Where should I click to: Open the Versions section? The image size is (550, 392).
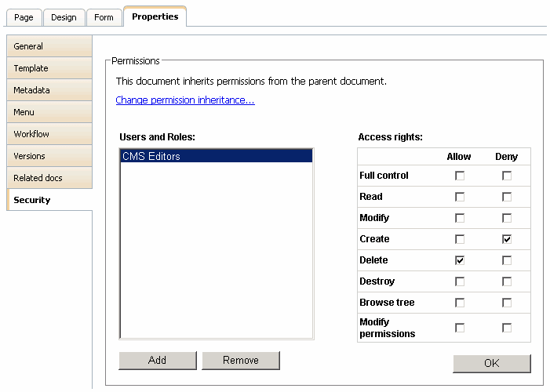click(49, 156)
